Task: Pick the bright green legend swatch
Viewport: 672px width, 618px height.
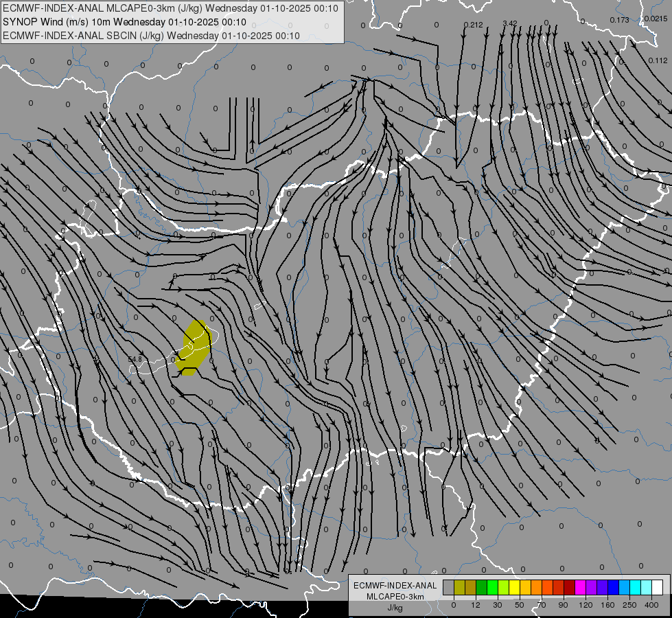Action: pos(492,587)
